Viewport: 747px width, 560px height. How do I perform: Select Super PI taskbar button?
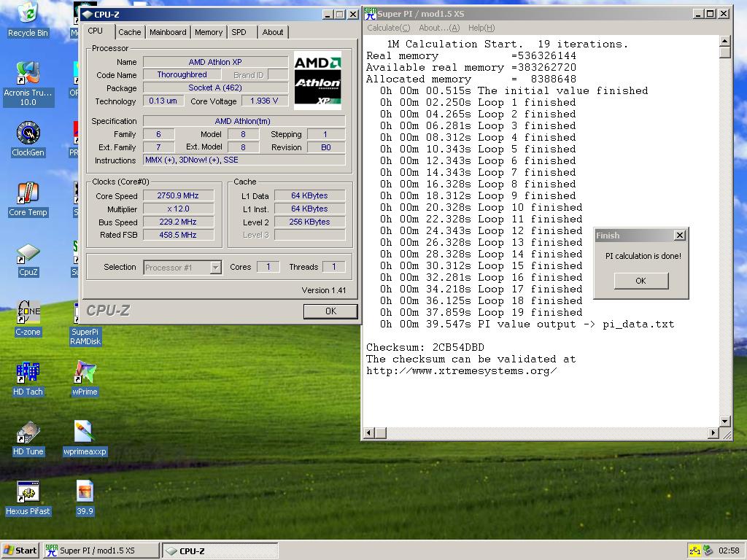[101, 551]
